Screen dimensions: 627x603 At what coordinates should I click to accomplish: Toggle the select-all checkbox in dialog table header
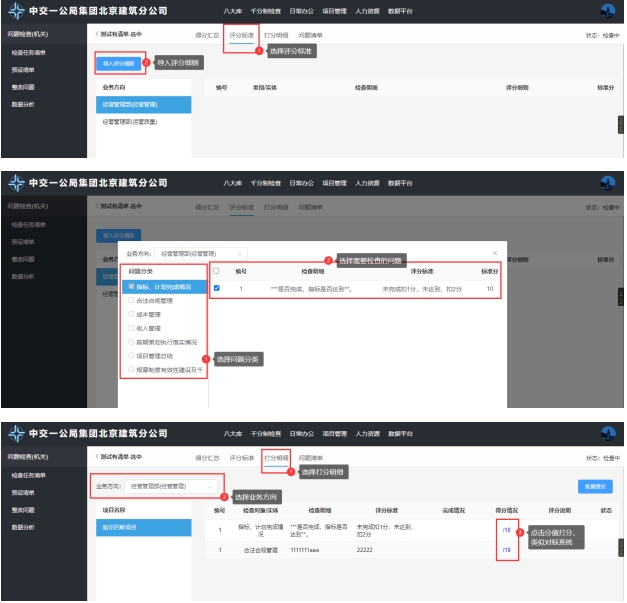pos(217,271)
